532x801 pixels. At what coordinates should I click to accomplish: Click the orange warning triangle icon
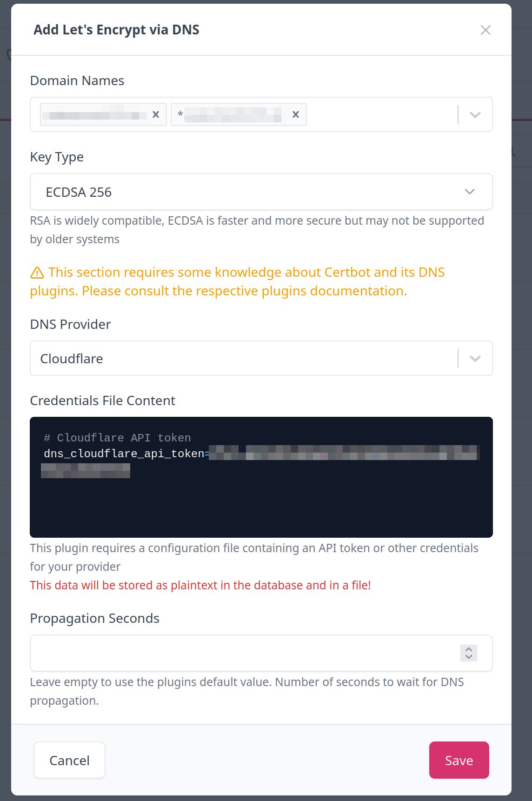[37, 273]
